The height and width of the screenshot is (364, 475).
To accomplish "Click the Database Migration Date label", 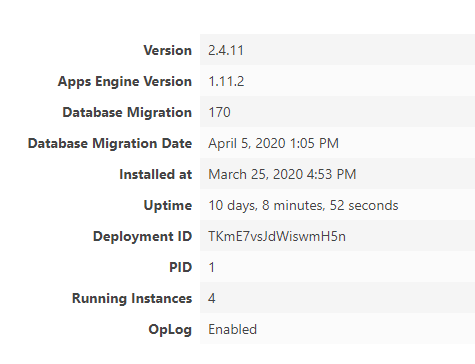I will (110, 144).
